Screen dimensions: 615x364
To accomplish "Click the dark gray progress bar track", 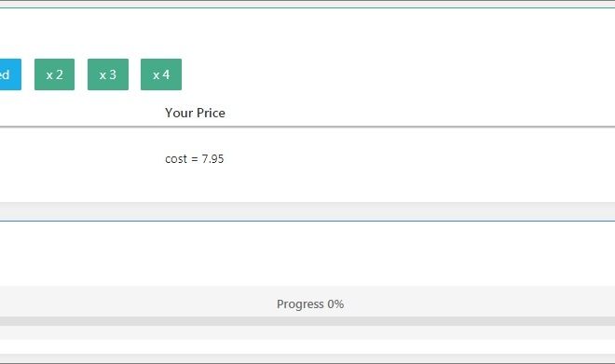I will [x=307, y=321].
